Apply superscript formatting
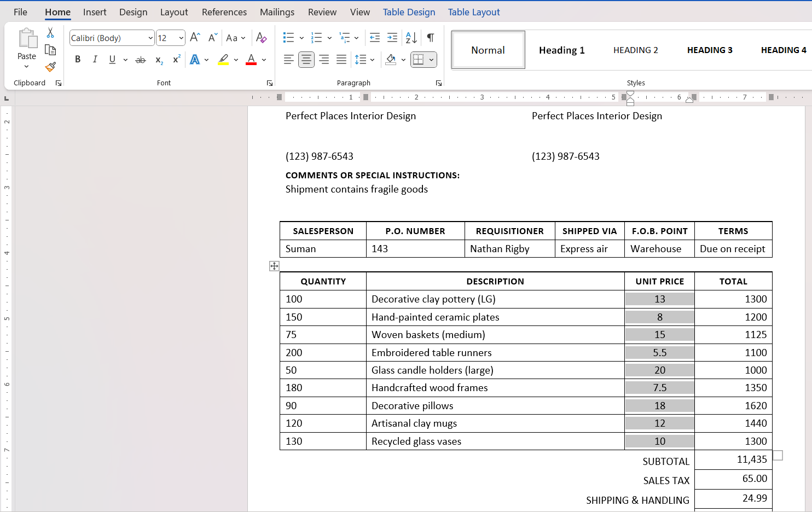Viewport: 812px width, 512px height. point(176,60)
